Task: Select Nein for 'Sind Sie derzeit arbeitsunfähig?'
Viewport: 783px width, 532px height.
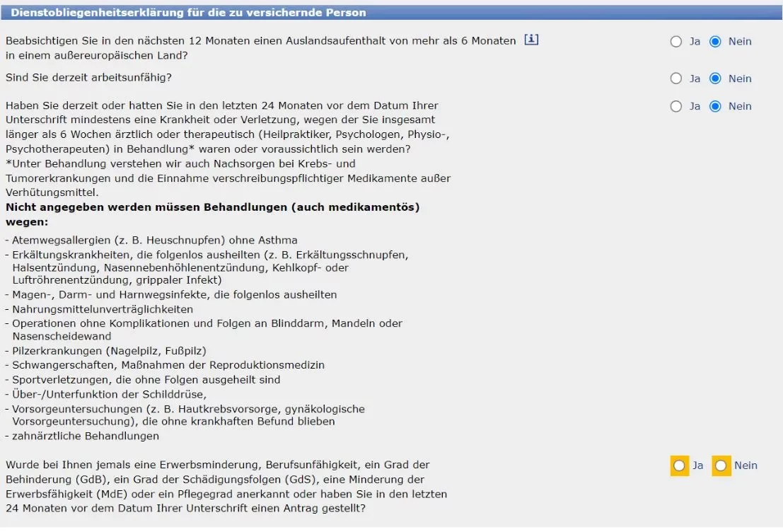Action: [717, 79]
